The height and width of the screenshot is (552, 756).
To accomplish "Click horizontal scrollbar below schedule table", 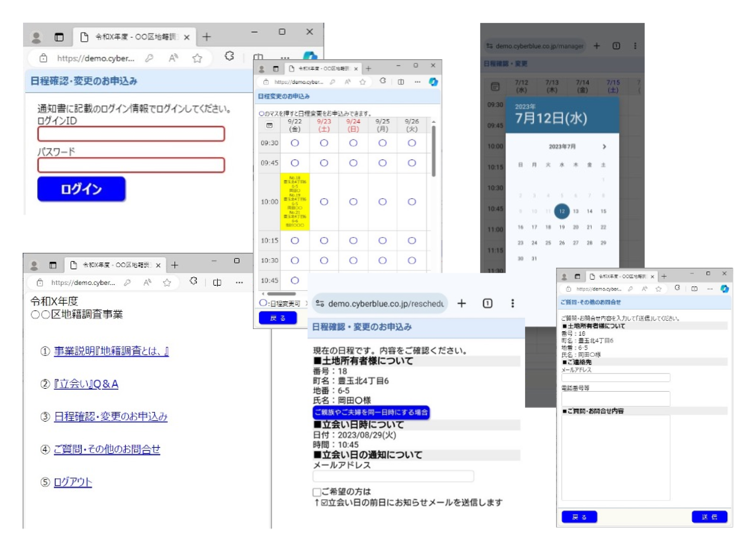I will pyautogui.click(x=281, y=294).
